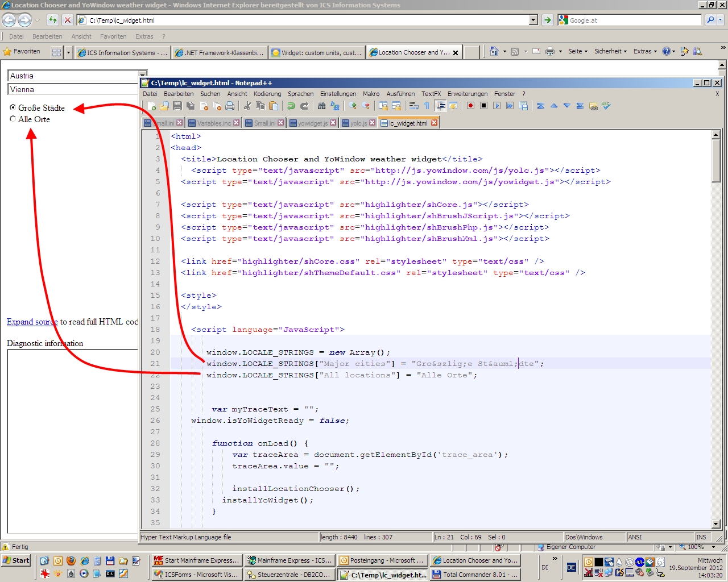The height and width of the screenshot is (582, 728).
Task: Click the Cut scissors icon in Notepad++
Action: (x=247, y=106)
